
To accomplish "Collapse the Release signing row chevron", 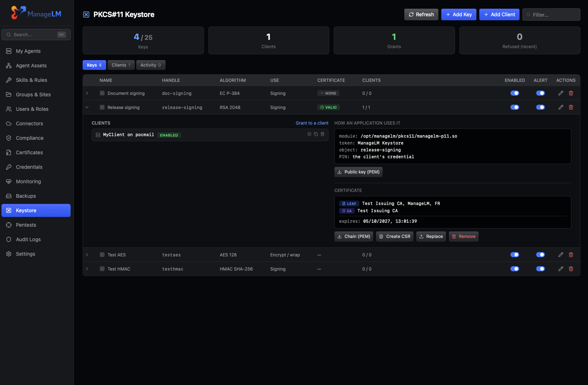I will tap(87, 107).
